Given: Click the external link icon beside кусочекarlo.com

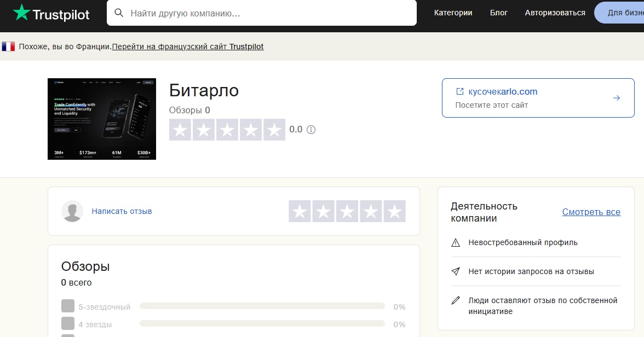Looking at the screenshot, I should [460, 91].
